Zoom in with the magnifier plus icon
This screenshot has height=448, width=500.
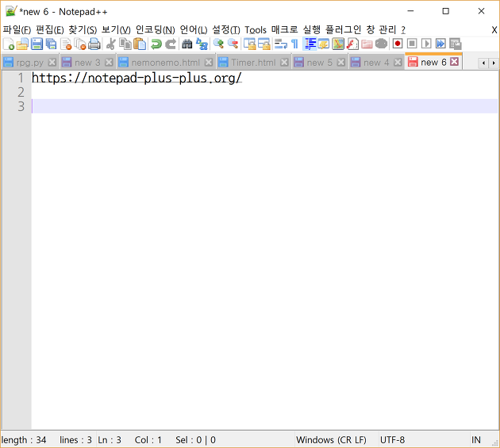click(218, 44)
